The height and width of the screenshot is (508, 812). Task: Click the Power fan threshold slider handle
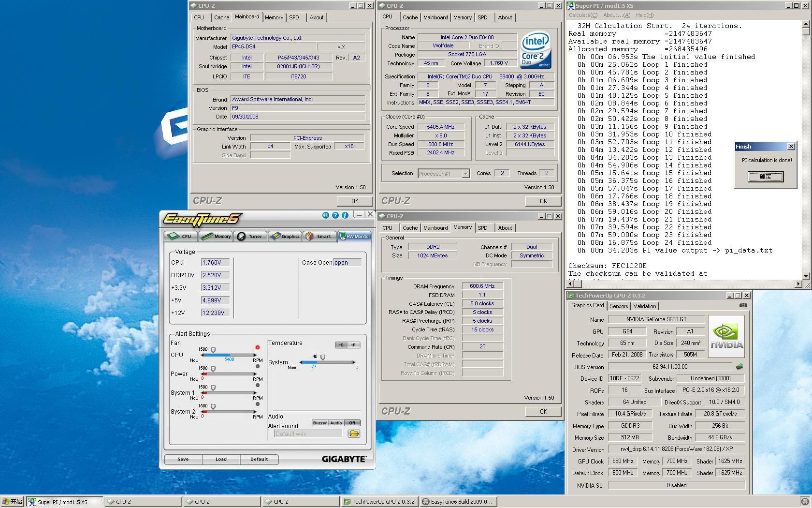click(x=213, y=369)
